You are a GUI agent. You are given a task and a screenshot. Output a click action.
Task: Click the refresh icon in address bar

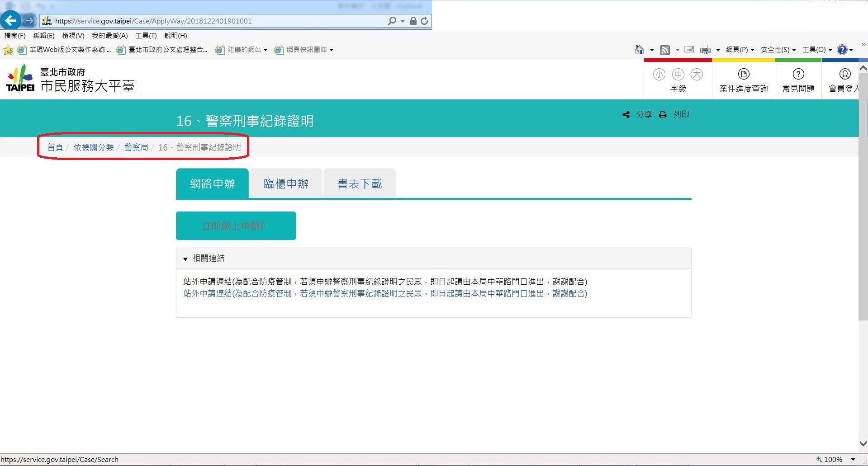(x=424, y=21)
